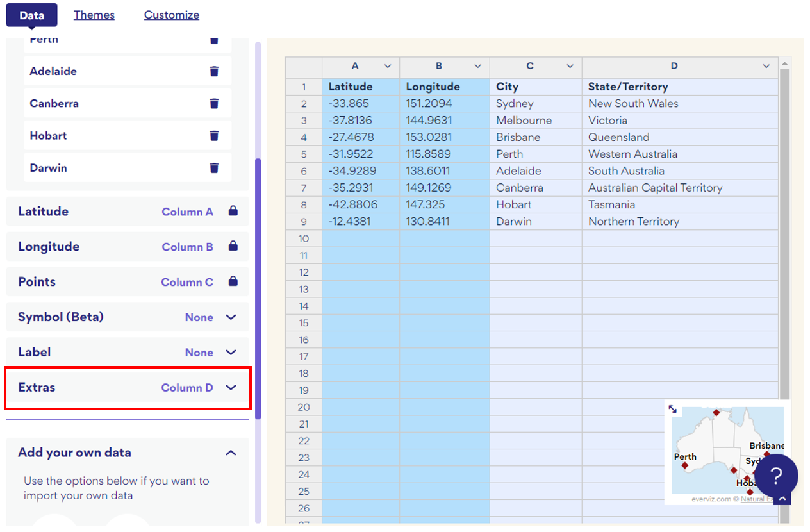Screen dimensions: 810x532
Task: Open column A header dropdown arrow
Action: coord(388,66)
